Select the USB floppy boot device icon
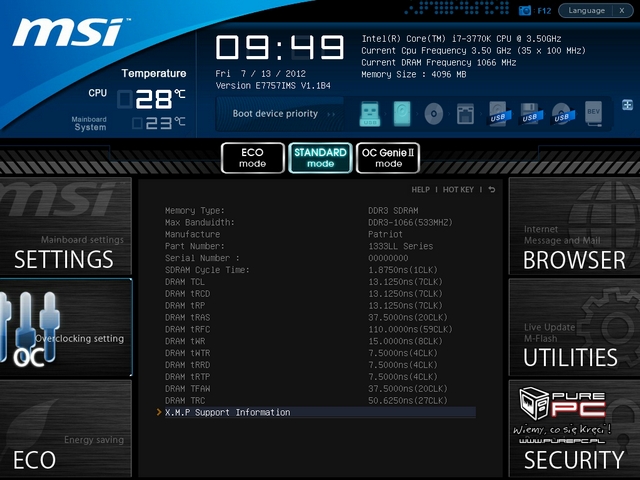 [x=531, y=114]
